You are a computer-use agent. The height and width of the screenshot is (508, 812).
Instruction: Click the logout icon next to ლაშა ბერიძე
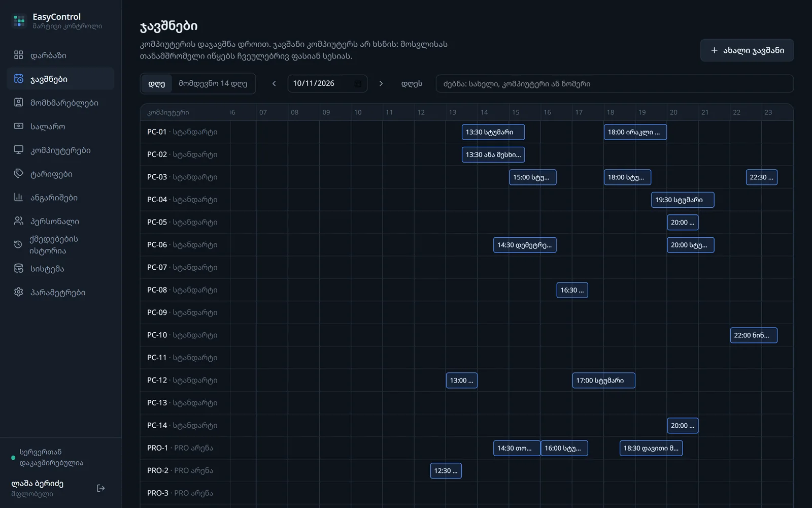pos(101,488)
